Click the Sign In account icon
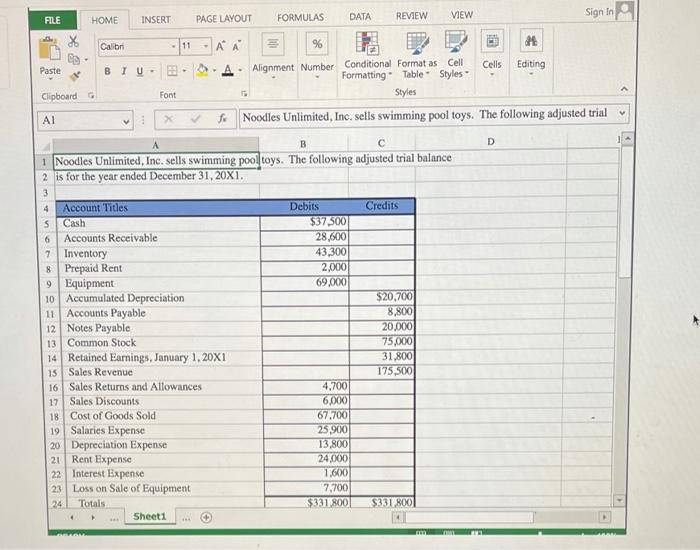 [x=624, y=11]
